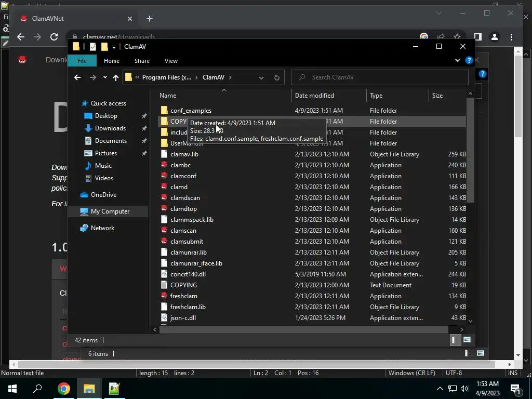Screen dimensions: 532x399
Task: Open Documents in navigation pane
Action: coord(111,141)
